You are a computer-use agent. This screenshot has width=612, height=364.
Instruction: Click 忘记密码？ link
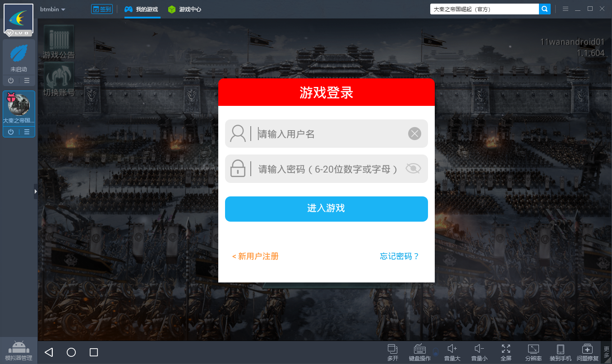point(400,256)
